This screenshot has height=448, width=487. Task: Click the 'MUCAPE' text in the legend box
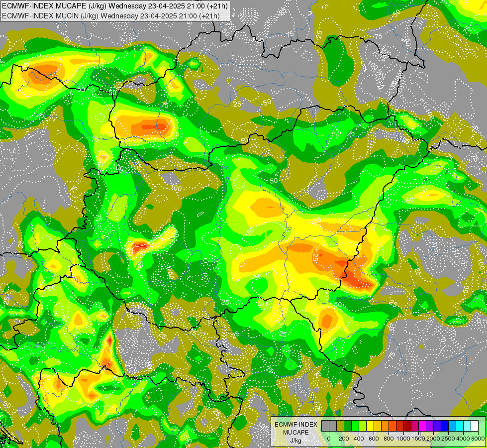coord(296,433)
